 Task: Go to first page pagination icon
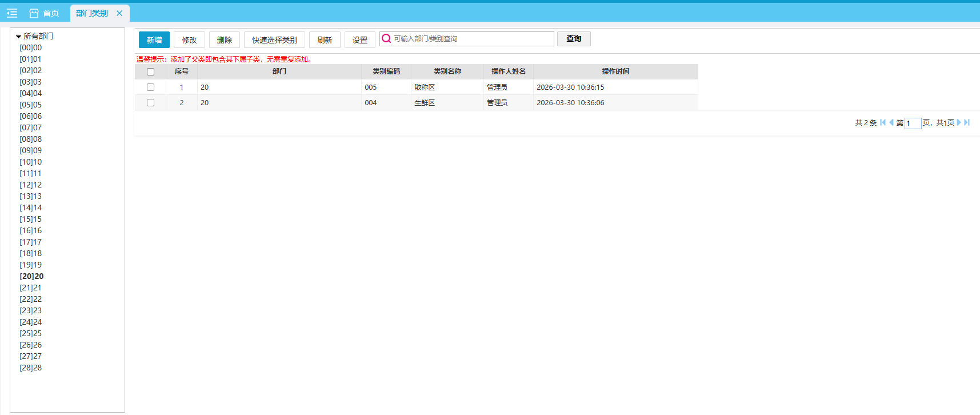(883, 122)
